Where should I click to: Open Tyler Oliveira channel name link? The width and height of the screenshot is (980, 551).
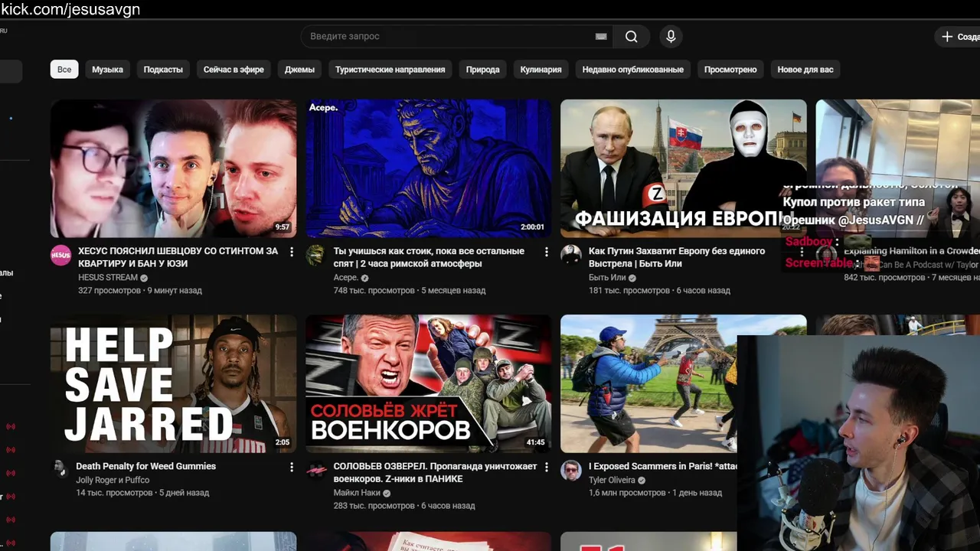(x=612, y=480)
